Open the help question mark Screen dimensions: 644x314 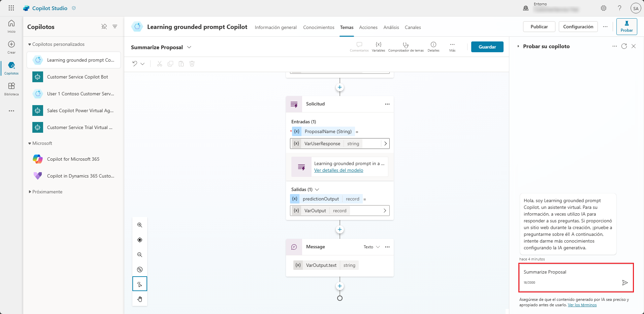(x=619, y=8)
